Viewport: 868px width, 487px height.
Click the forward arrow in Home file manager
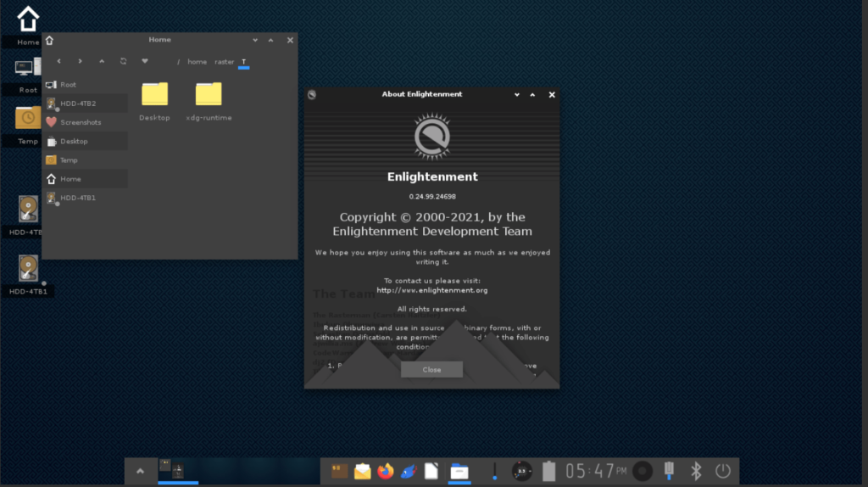point(81,61)
